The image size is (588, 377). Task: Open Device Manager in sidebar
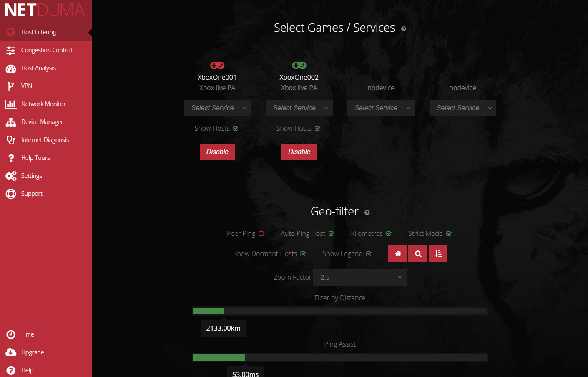click(46, 122)
